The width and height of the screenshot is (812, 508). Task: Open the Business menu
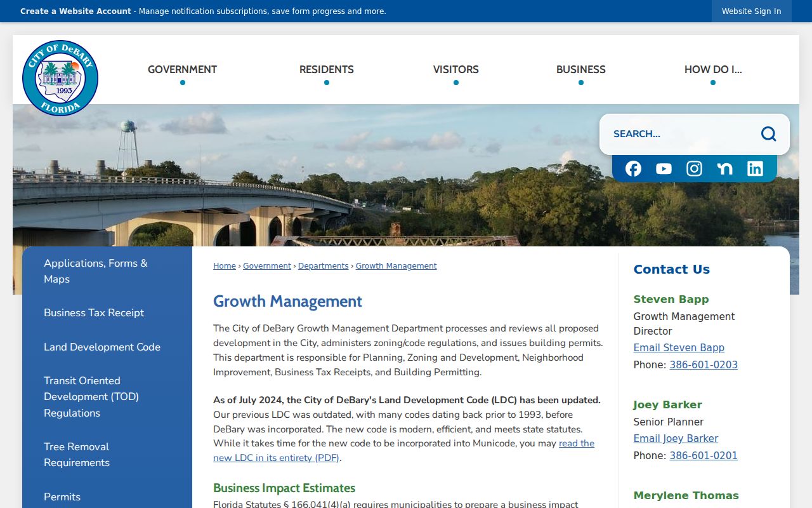point(581,69)
